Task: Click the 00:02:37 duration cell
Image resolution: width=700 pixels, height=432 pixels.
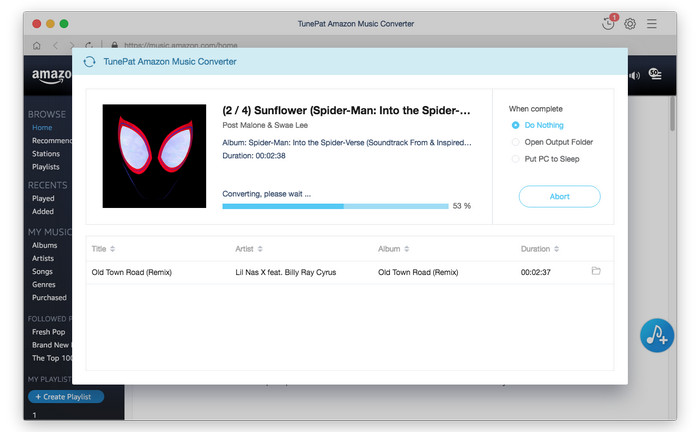Action: pos(536,272)
